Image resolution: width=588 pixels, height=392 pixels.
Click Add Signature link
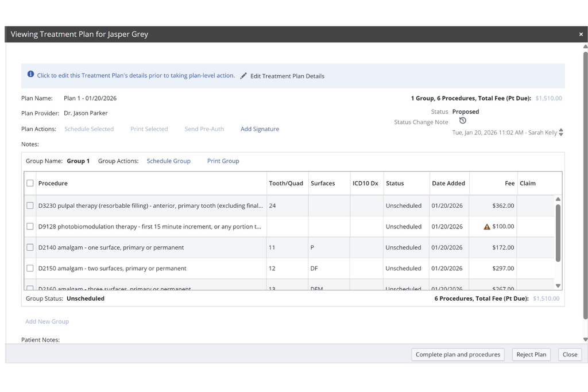coord(260,129)
